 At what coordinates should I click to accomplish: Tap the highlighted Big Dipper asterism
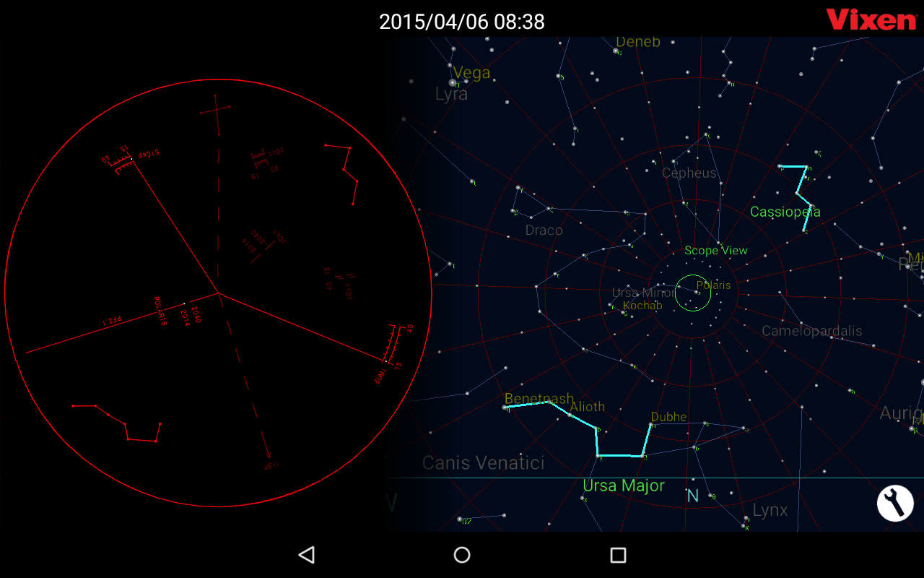point(577,429)
